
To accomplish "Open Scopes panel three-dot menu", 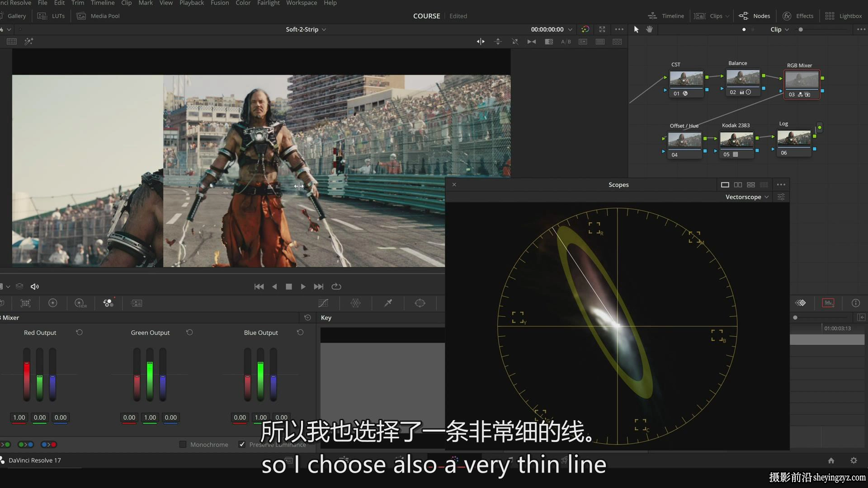I will click(781, 185).
